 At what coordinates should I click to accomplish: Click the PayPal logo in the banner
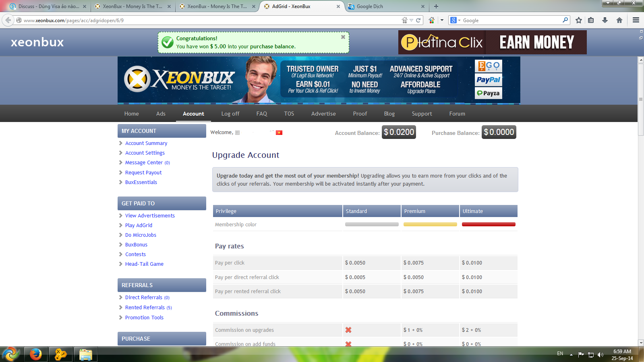pyautogui.click(x=489, y=80)
